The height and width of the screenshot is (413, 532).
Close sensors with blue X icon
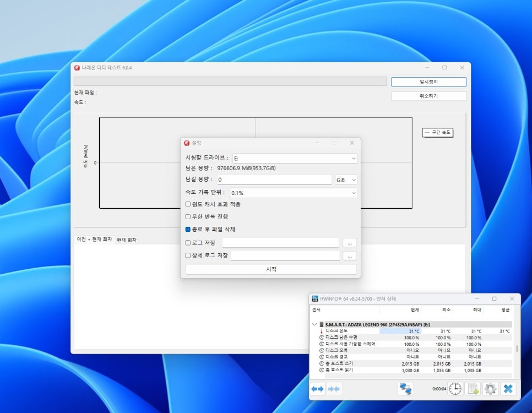point(508,389)
